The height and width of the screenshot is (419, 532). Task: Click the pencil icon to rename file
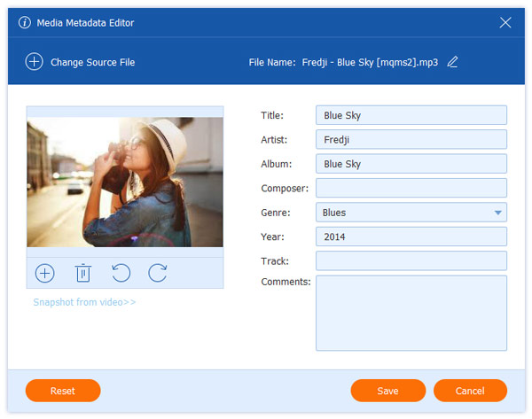[453, 62]
